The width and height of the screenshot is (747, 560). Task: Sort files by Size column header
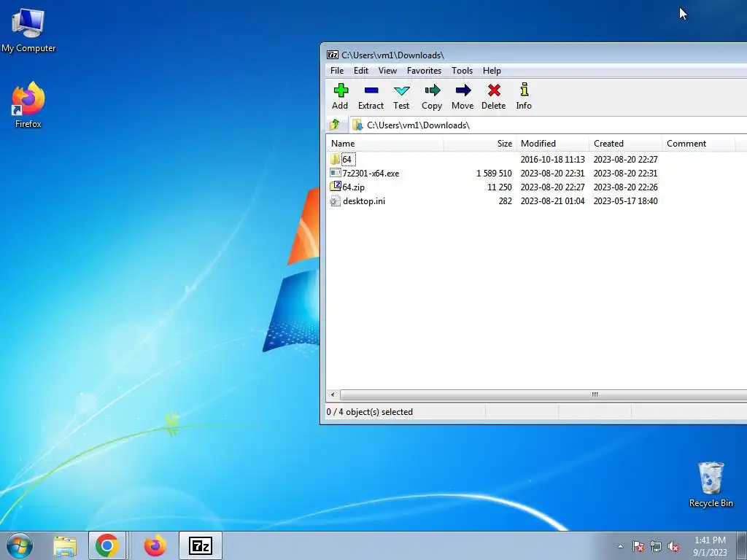[x=480, y=144]
